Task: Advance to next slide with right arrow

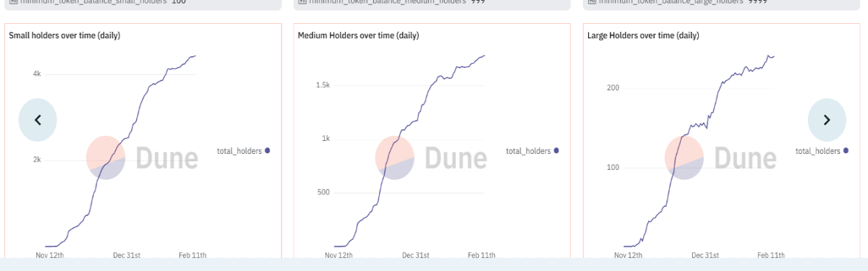Action: [x=827, y=120]
